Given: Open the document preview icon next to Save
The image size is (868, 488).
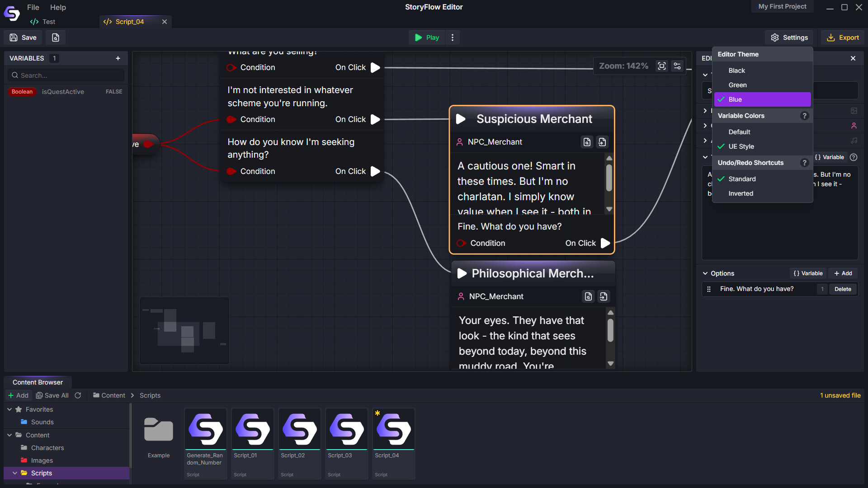Looking at the screenshot, I should [55, 38].
